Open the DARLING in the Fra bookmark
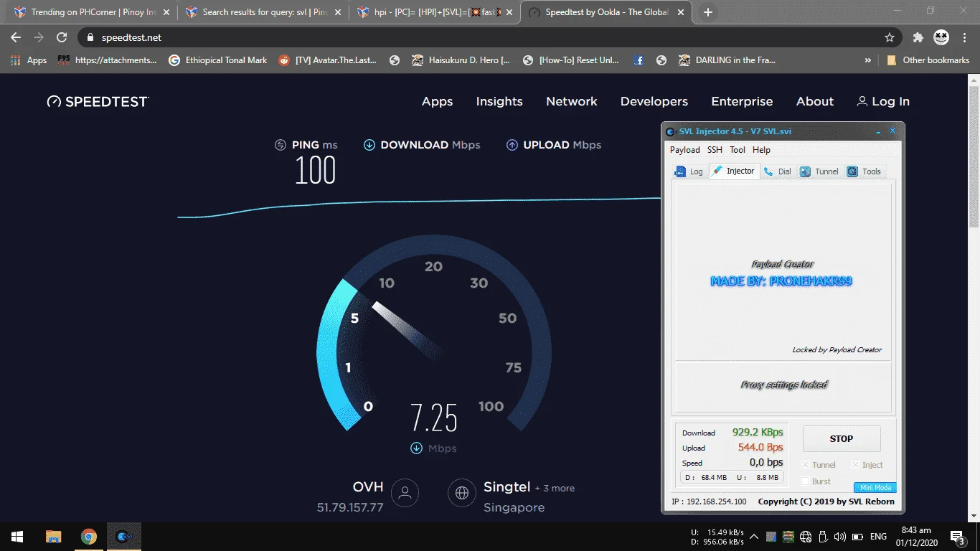 (727, 60)
